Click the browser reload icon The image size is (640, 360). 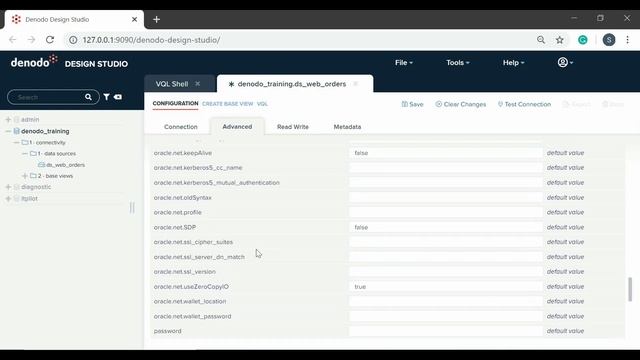(x=50, y=40)
